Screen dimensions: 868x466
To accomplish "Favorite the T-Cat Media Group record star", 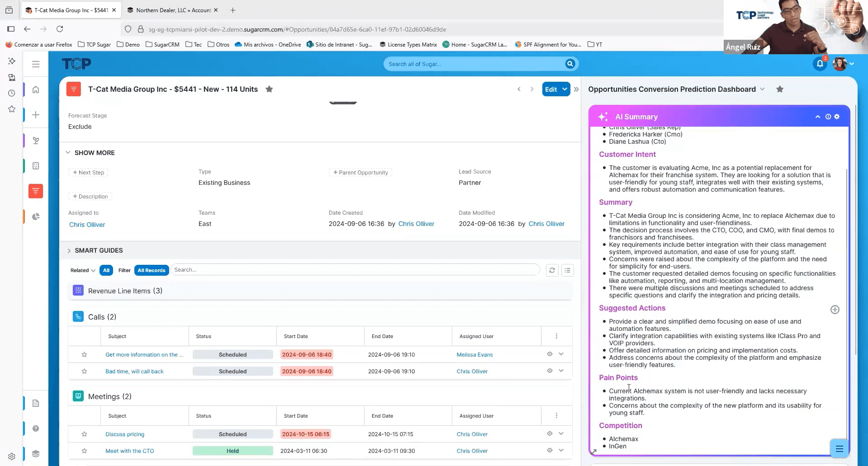I will click(269, 89).
